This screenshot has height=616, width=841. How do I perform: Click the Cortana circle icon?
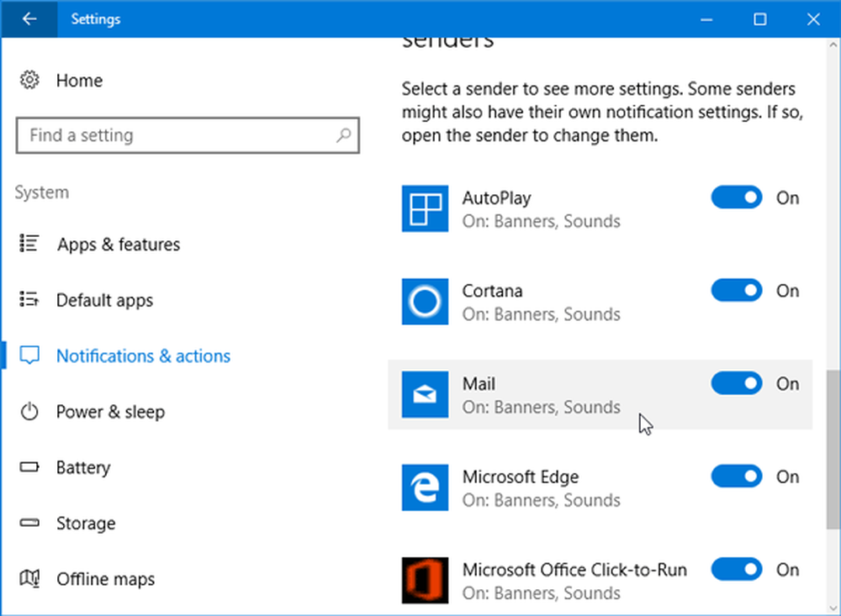point(426,302)
